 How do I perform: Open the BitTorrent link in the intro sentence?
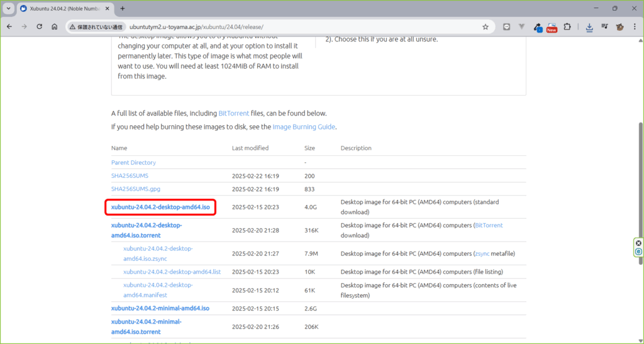234,113
